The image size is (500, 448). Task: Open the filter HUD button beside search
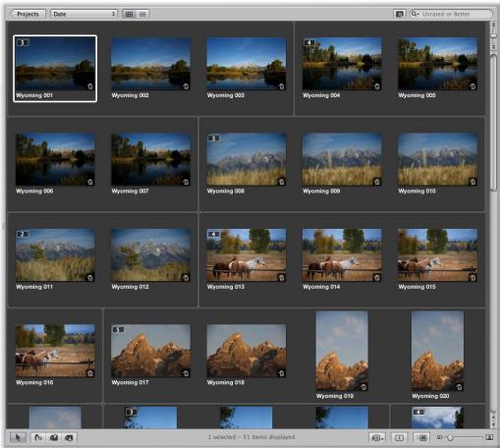tap(400, 14)
